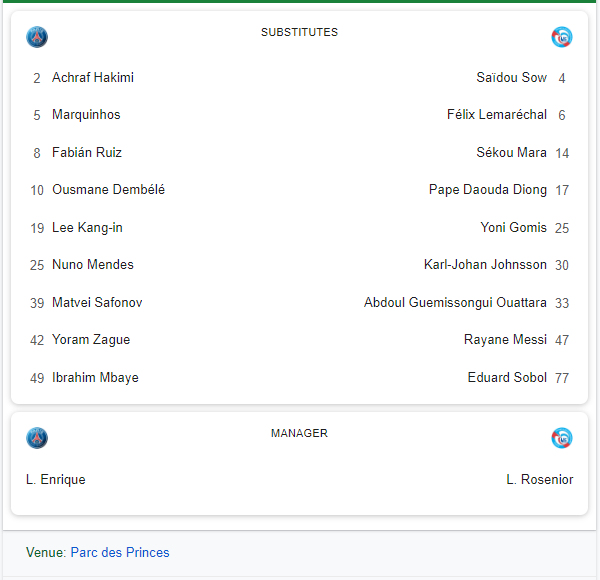Click Nuno Mendes player name
This screenshot has height=580, width=600.
(x=93, y=265)
